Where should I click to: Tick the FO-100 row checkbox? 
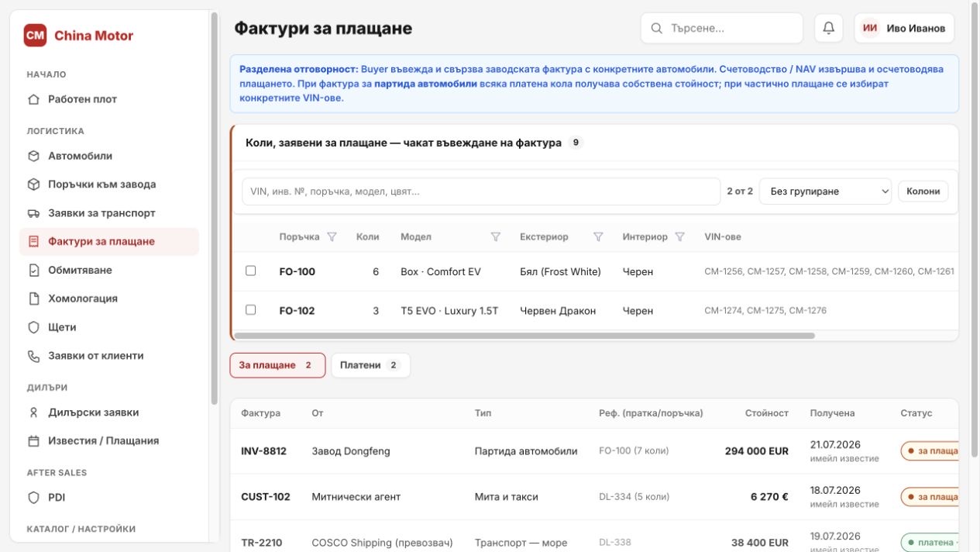[x=250, y=271]
